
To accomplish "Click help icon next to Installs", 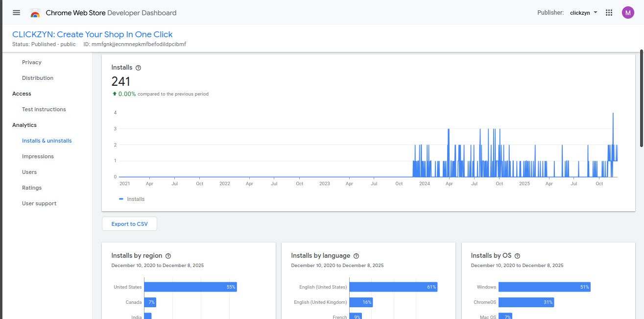I will (x=138, y=68).
